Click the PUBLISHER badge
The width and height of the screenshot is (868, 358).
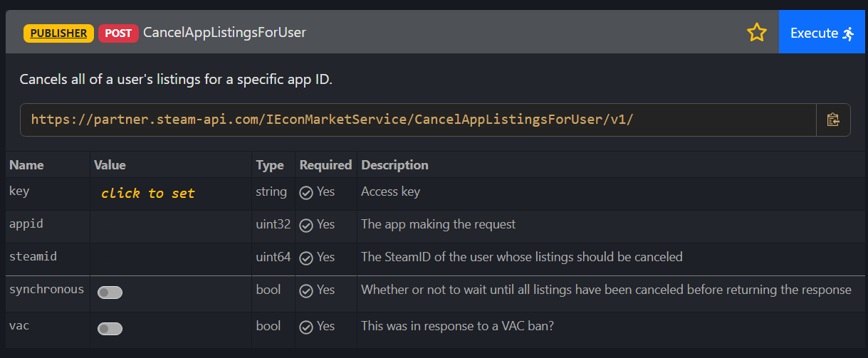[58, 33]
